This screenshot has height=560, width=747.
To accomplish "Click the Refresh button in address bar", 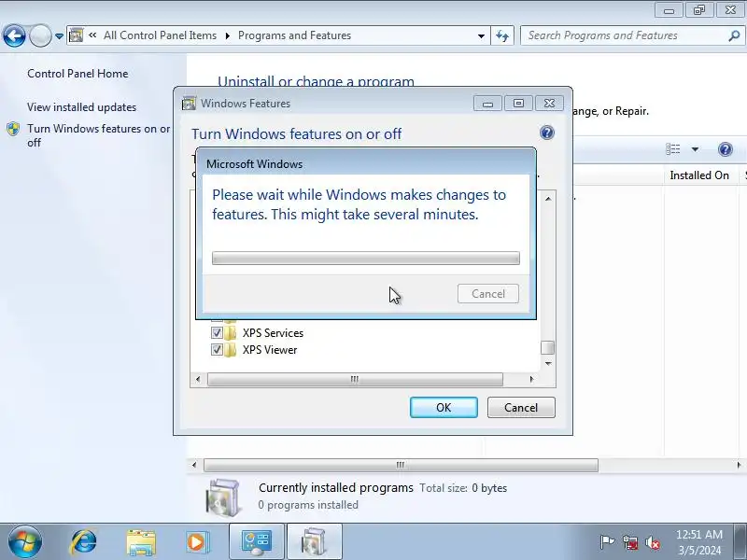I will [502, 35].
